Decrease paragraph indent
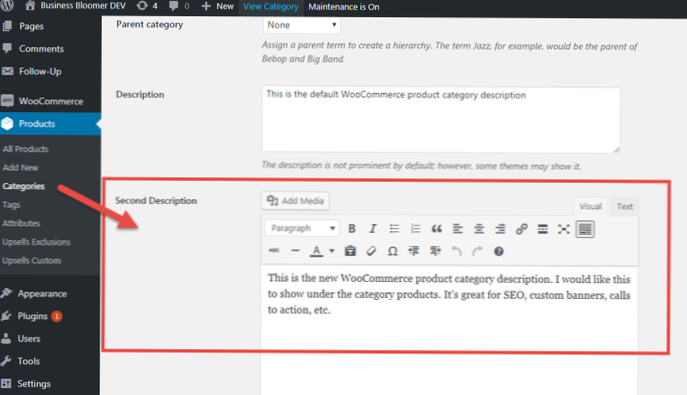This screenshot has width=687, height=395. click(414, 251)
